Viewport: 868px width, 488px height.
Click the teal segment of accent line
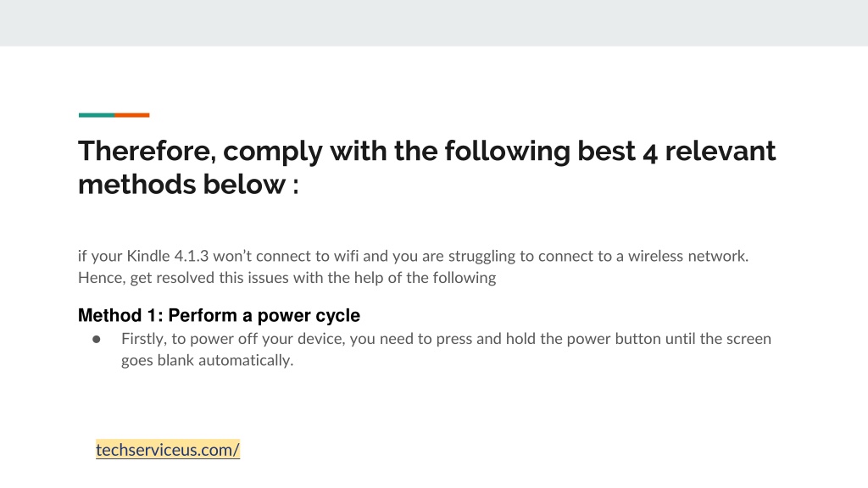click(x=97, y=115)
